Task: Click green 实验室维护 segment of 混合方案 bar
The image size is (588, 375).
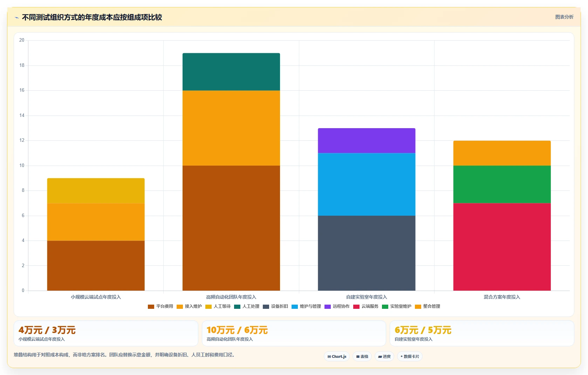Action: click(502, 185)
